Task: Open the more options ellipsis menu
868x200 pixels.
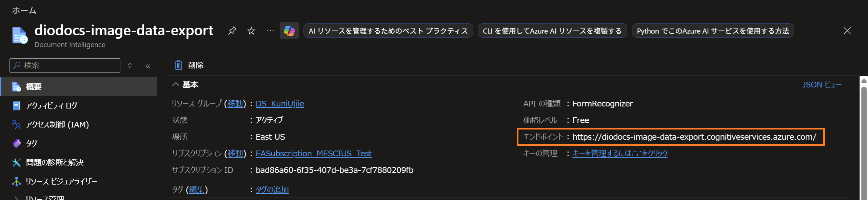Action: 270,31
